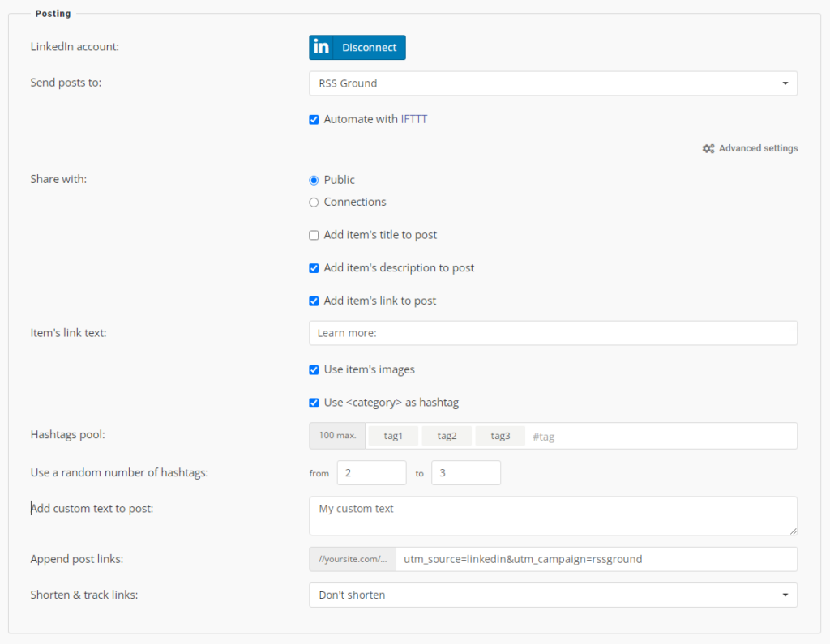Image resolution: width=830 pixels, height=644 pixels.
Task: Open Advanced settings
Action: pyautogui.click(x=758, y=148)
